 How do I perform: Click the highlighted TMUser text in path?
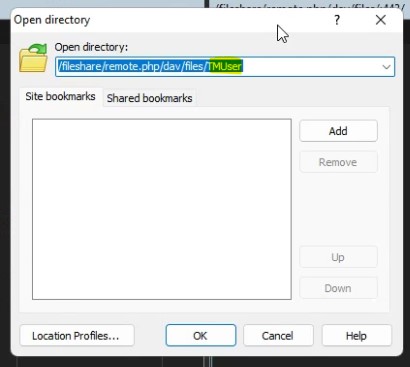pos(225,66)
